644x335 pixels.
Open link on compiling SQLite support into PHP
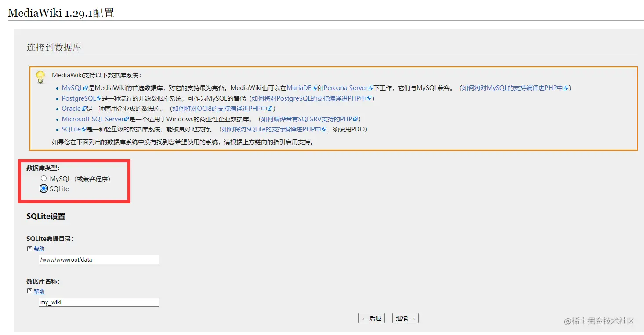click(x=274, y=129)
